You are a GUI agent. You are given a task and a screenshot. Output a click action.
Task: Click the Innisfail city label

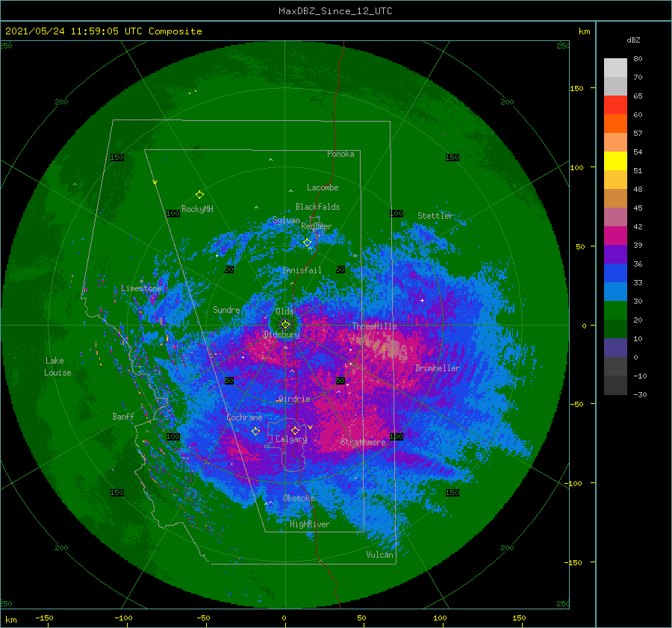[x=302, y=270]
